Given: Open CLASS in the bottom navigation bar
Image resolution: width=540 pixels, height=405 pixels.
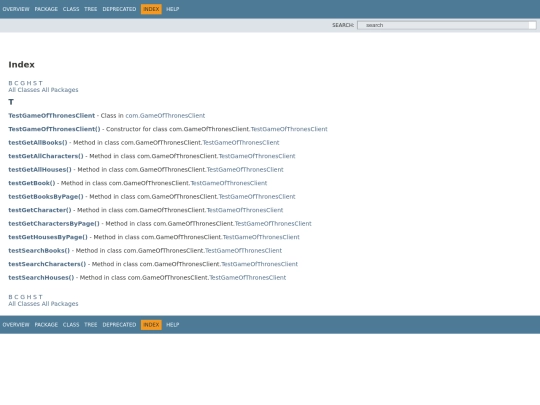Looking at the screenshot, I should 71,325.
